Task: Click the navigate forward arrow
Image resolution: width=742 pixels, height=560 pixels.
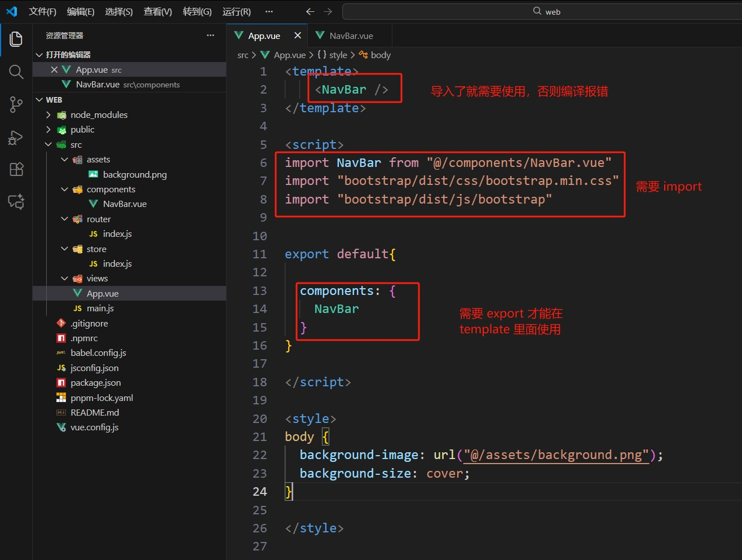Action: 328,11
